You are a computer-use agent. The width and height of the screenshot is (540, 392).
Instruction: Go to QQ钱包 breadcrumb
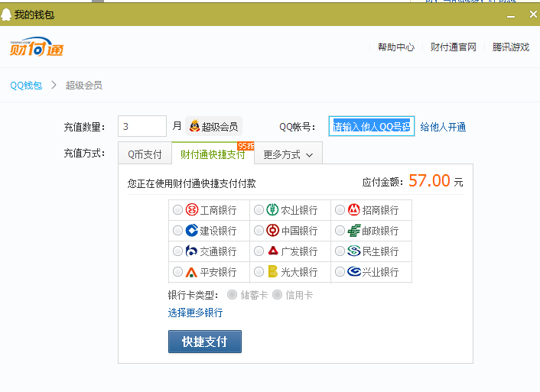click(26, 85)
